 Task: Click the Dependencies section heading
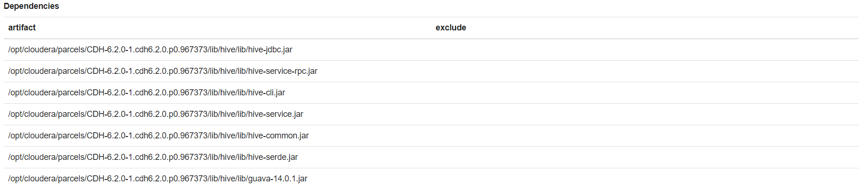31,6
